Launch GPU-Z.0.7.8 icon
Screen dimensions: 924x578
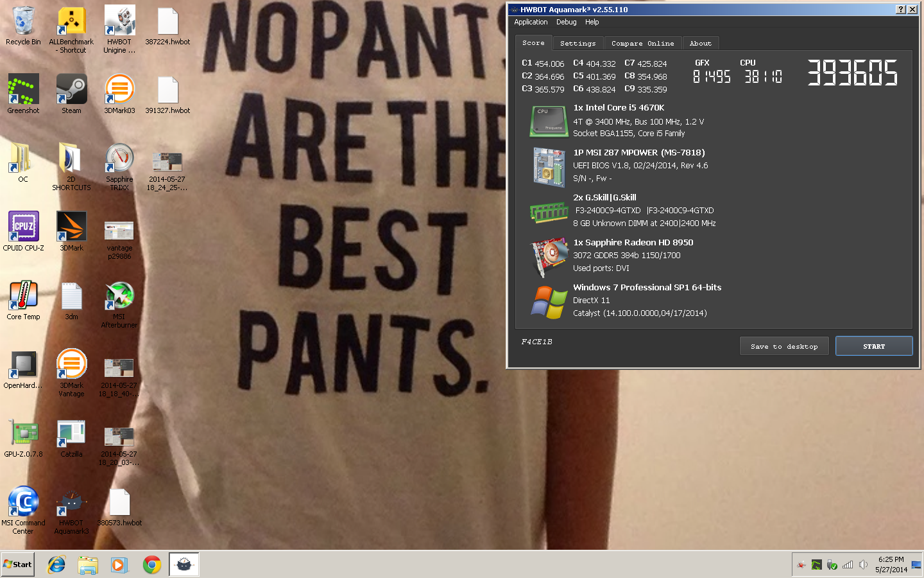click(23, 438)
